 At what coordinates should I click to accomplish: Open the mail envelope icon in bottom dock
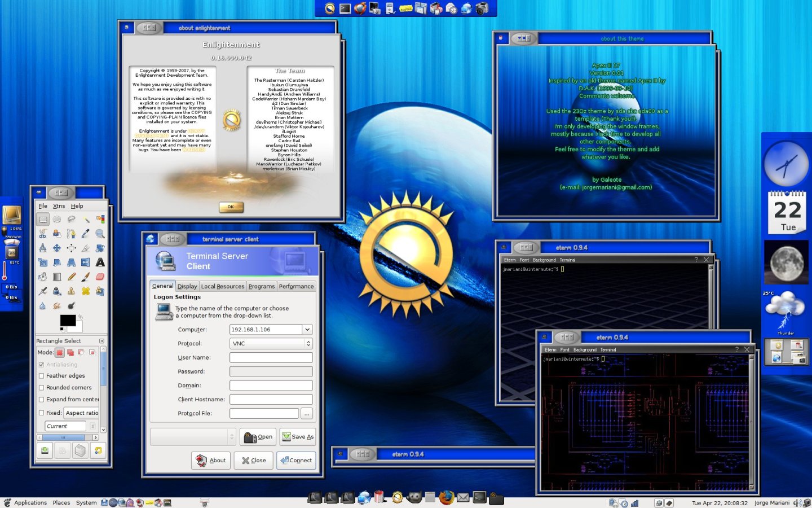coord(463,497)
